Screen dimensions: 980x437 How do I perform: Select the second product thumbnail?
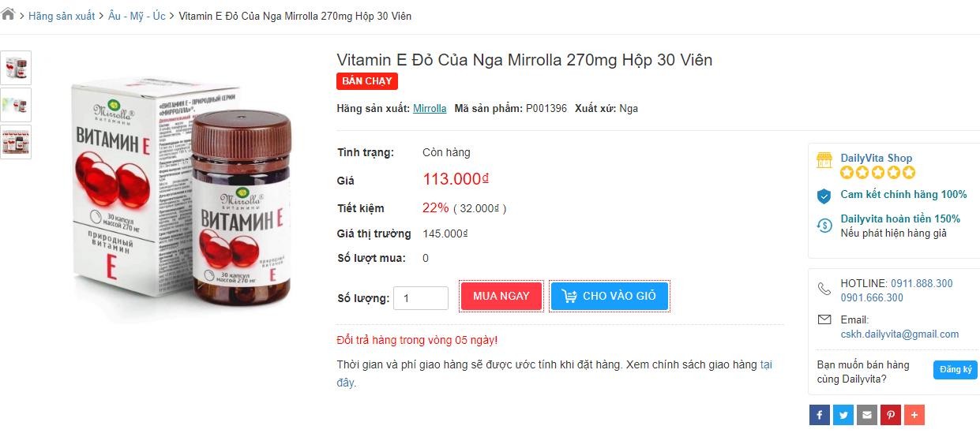(16, 105)
